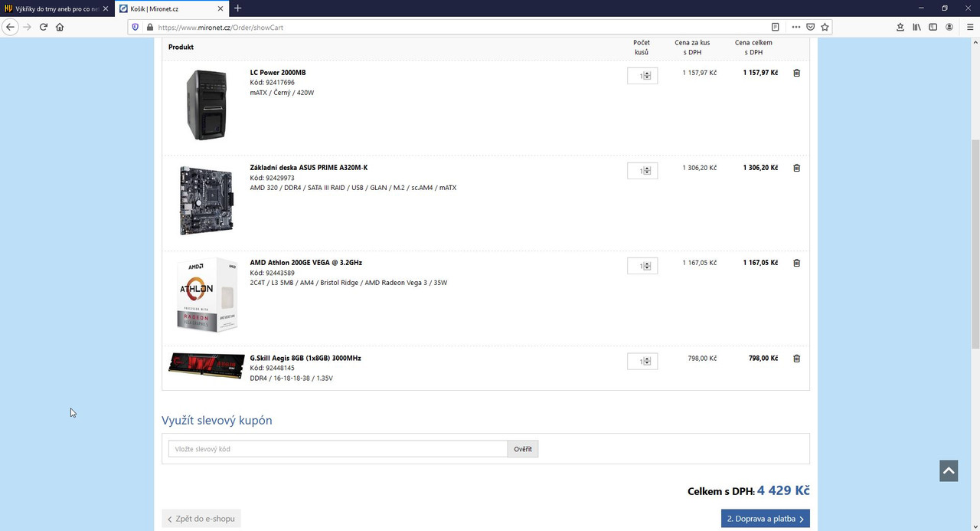Screen dimensions: 980x531
Task: Select product code 92429973
Action: coord(279,178)
